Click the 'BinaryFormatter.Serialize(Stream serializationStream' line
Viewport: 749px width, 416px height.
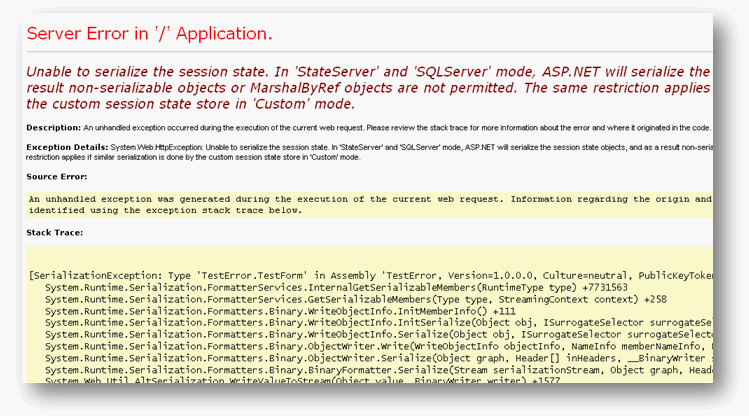coord(379,370)
